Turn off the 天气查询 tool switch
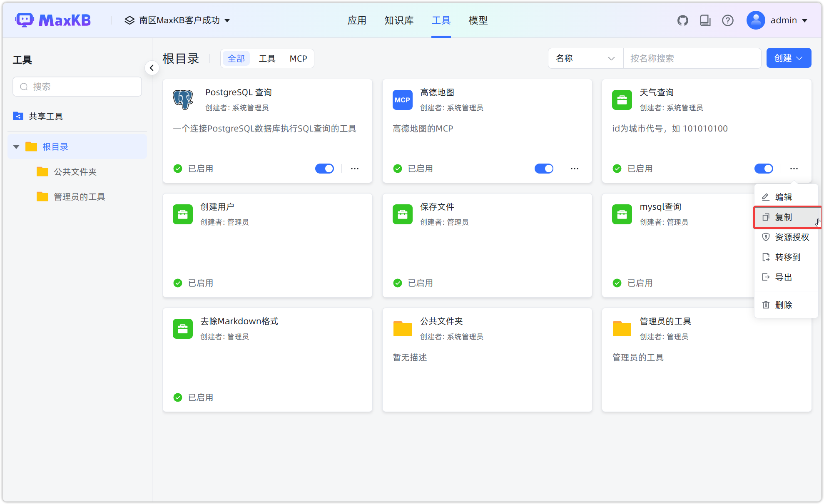 point(763,169)
